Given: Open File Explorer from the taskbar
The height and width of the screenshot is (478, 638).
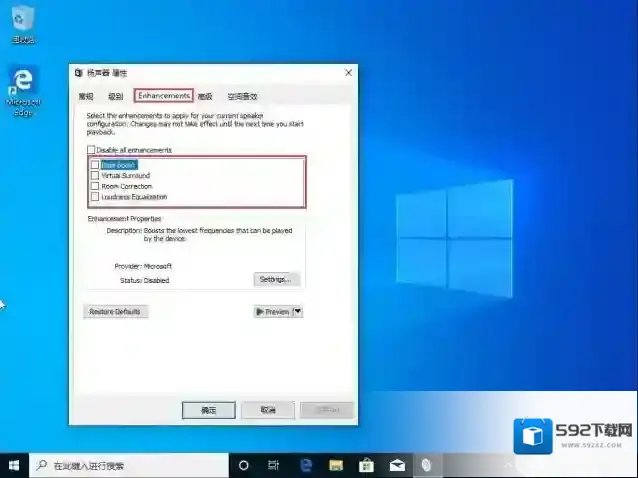Looking at the screenshot, I should 337,465.
